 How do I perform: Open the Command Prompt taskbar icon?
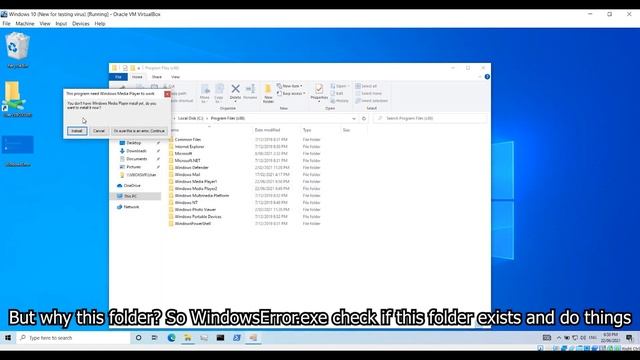pos(220,338)
